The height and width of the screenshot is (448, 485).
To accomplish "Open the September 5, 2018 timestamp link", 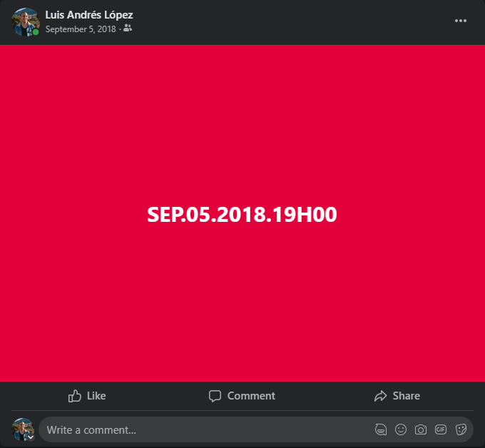I will coord(81,29).
